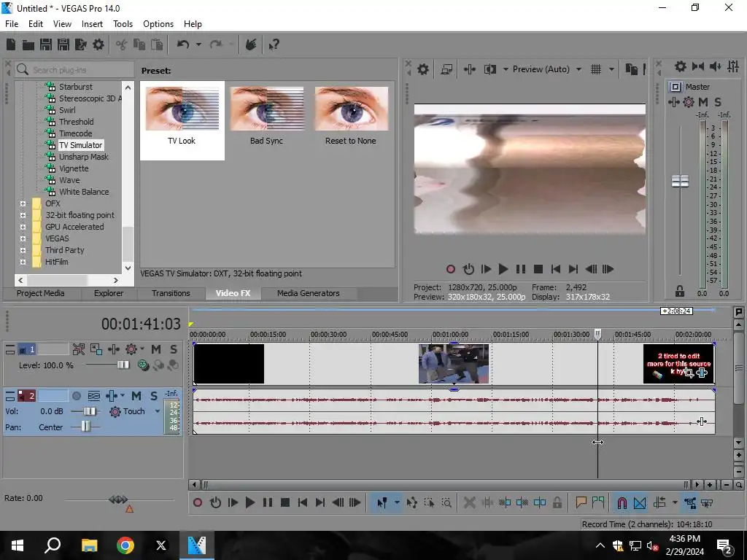Screen dimensions: 747x560
Task: Open the Video Output FX icon in preview
Action: (x=469, y=69)
